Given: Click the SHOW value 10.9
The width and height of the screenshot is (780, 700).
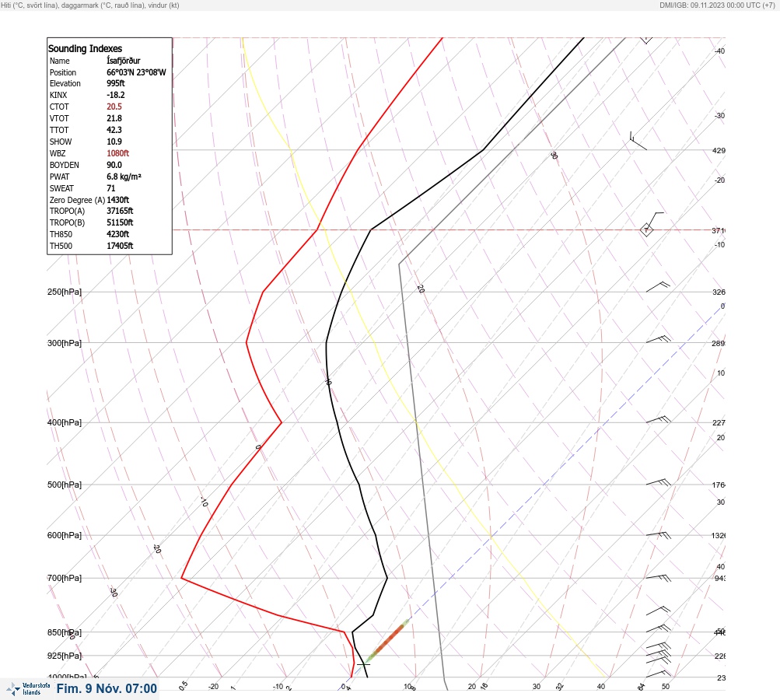Looking at the screenshot, I should (114, 142).
